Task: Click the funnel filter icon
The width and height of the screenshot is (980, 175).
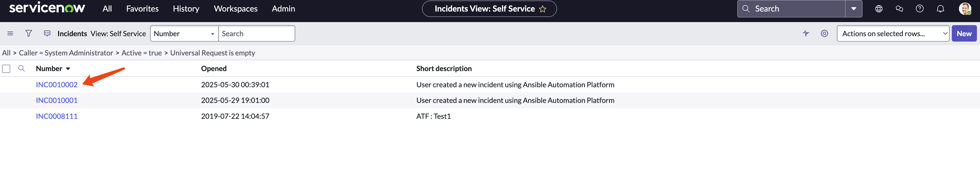Action: pyautogui.click(x=28, y=33)
